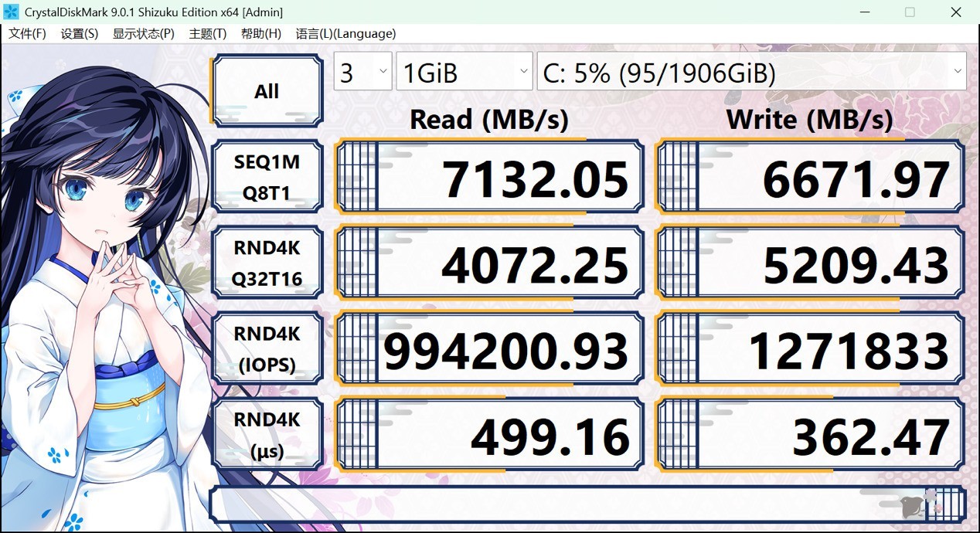Viewport: 980px width, 533px height.
Task: Start the RND4K Q32T16 test
Action: coord(267,263)
